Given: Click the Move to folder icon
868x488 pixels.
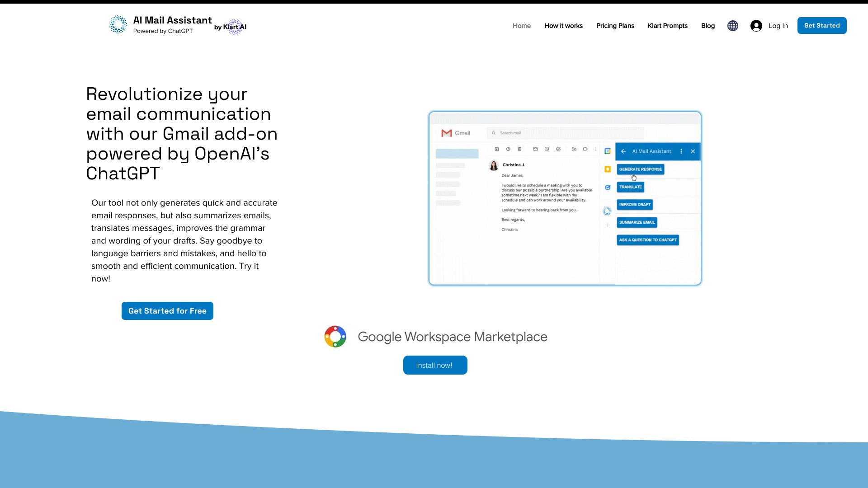Looking at the screenshot, I should point(574,149).
